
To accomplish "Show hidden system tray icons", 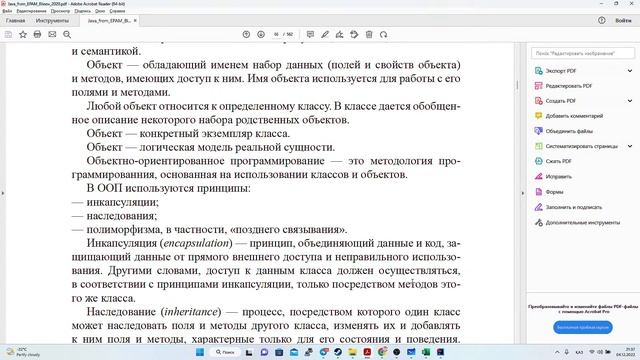I will click(x=557, y=352).
